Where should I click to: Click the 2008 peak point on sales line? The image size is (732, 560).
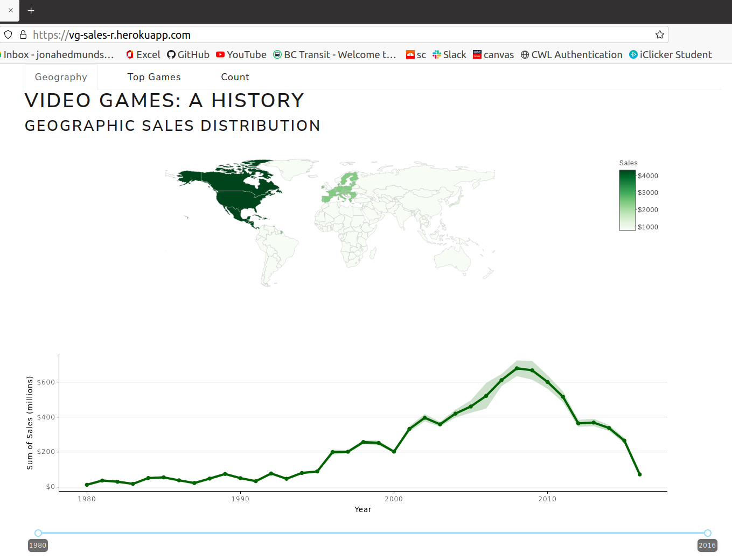pos(517,368)
